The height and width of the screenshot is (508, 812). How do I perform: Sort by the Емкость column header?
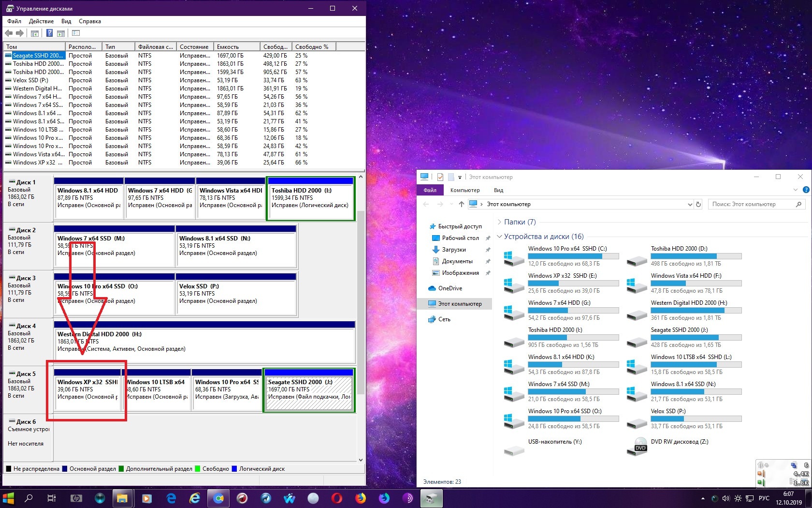tap(237, 47)
